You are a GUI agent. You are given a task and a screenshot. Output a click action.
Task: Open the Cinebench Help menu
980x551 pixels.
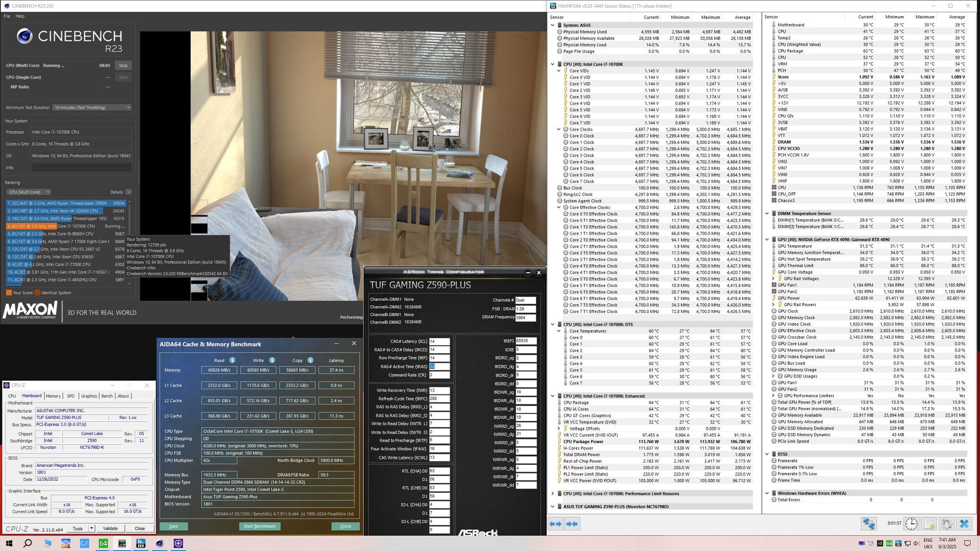click(20, 16)
